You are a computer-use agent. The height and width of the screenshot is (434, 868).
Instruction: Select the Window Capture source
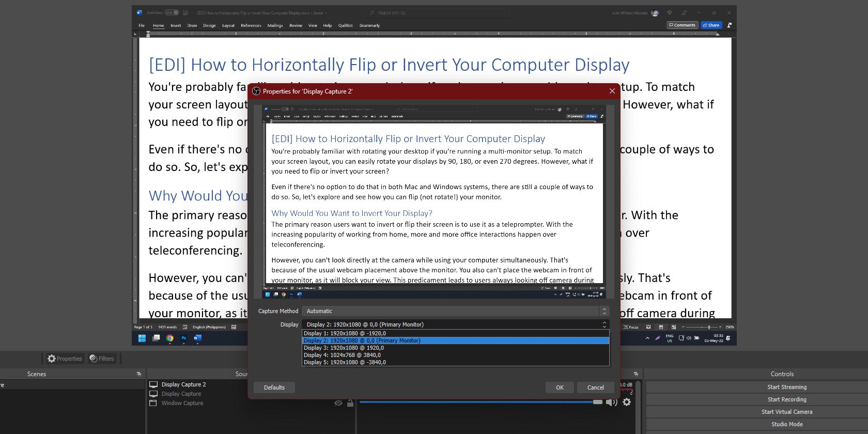pyautogui.click(x=182, y=403)
